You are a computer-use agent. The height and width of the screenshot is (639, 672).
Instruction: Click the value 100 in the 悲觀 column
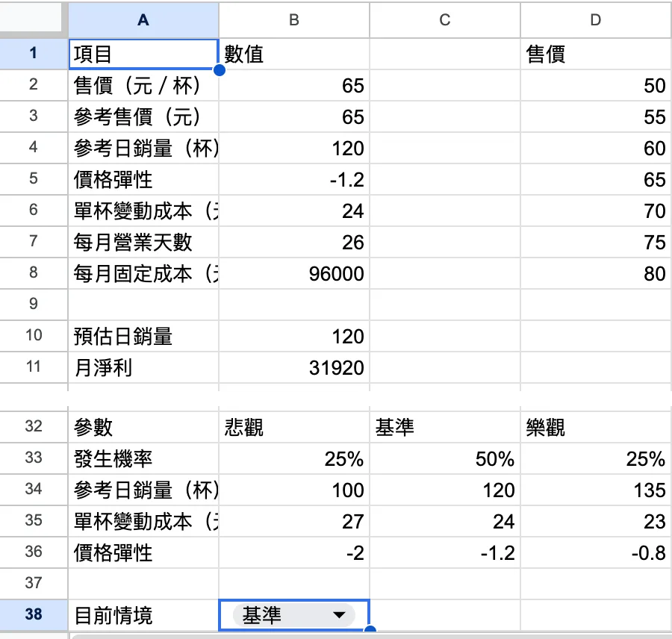click(294, 490)
